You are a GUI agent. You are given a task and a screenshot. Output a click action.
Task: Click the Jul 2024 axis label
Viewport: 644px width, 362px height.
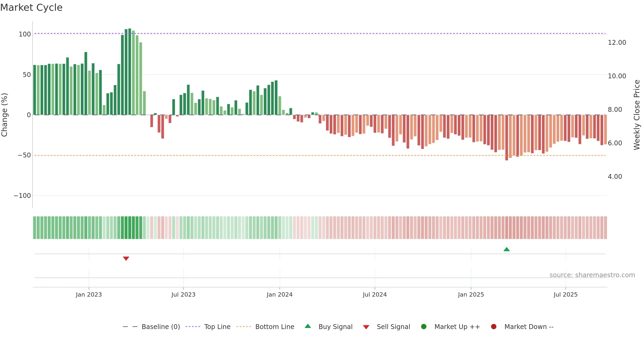point(375,295)
